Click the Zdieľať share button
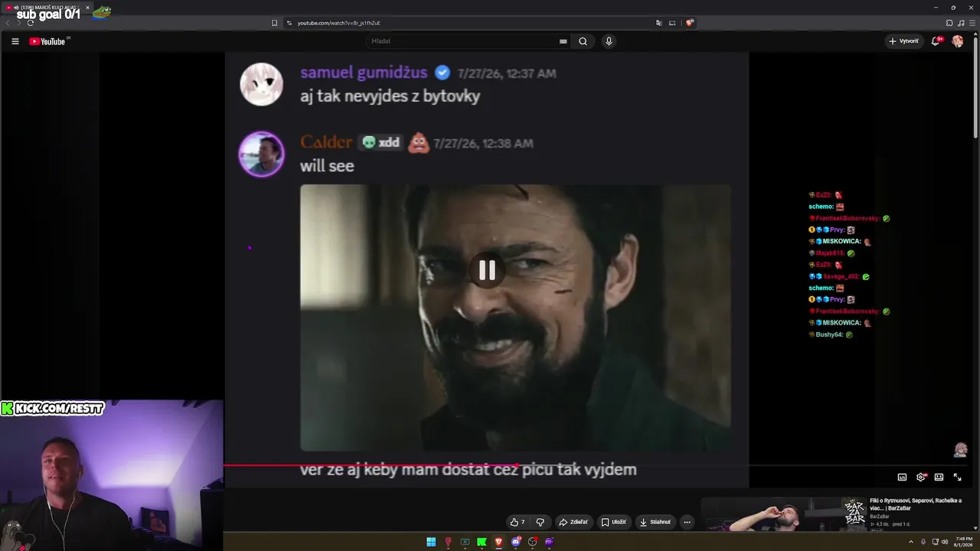 (x=573, y=522)
